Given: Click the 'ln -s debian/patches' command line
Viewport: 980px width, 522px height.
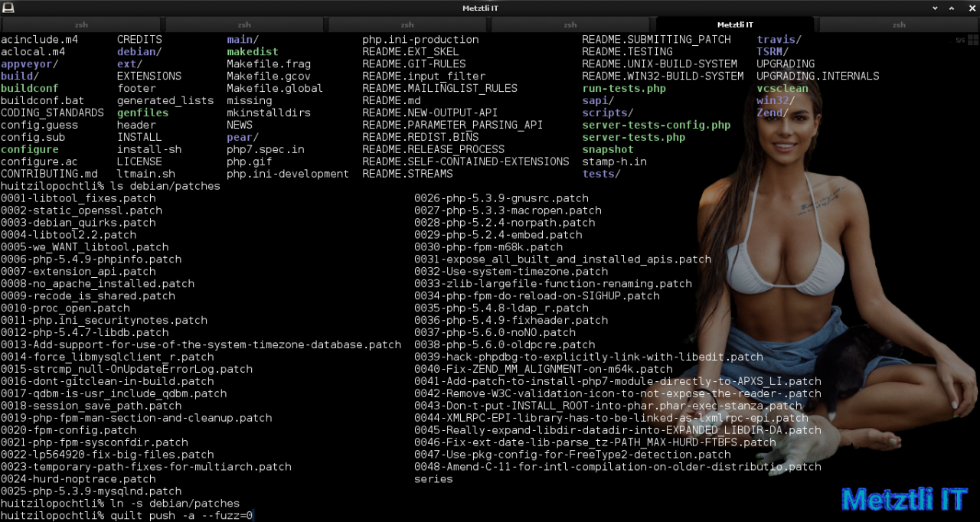Looking at the screenshot, I should (120, 504).
